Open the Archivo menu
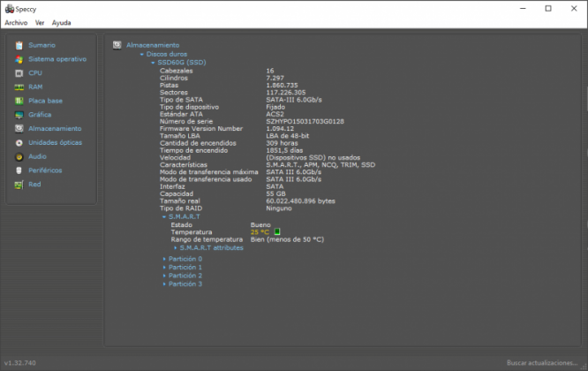 pyautogui.click(x=16, y=22)
